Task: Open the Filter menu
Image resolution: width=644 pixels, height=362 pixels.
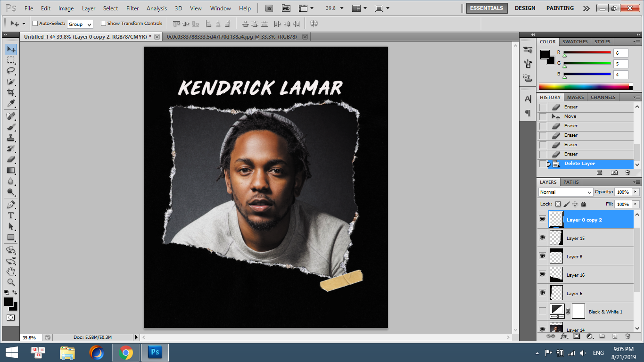Action: tap(133, 8)
